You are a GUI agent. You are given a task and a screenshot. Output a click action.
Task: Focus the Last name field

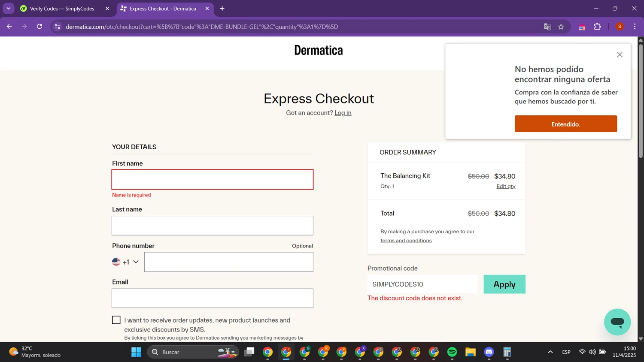(213, 226)
